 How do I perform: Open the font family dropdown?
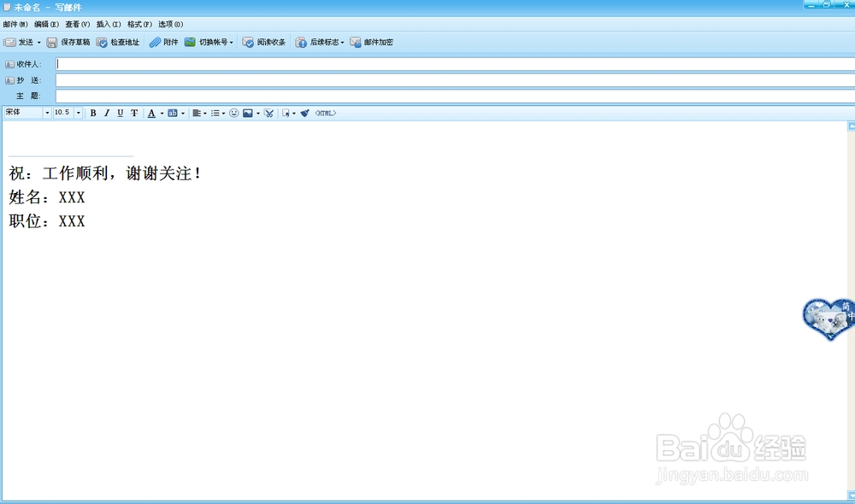pos(47,112)
